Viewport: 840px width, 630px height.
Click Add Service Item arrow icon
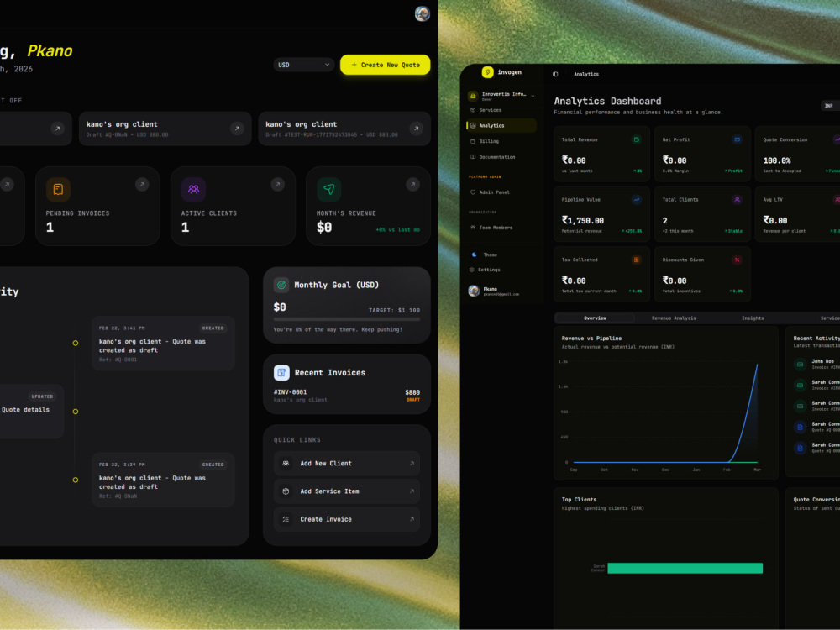(412, 491)
